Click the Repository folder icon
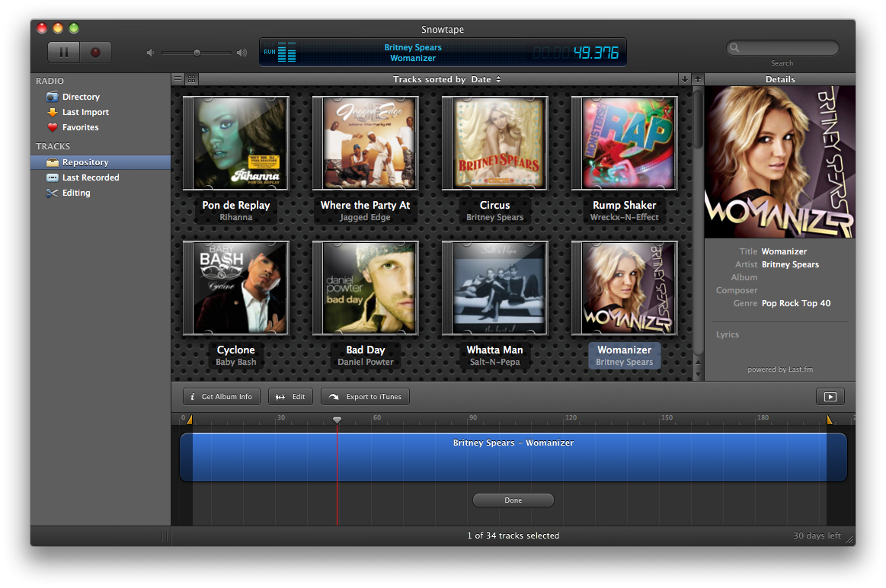This screenshot has height=588, width=886. (53, 162)
